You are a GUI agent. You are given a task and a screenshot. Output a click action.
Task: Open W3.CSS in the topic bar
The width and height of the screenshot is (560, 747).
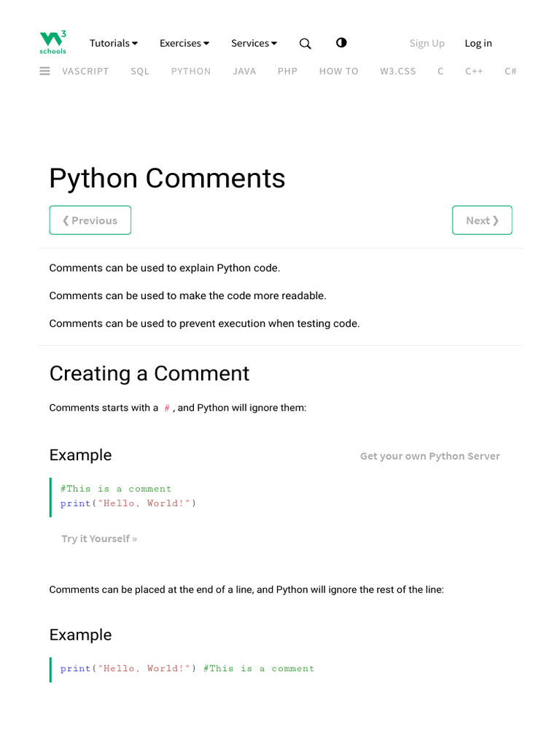(397, 71)
